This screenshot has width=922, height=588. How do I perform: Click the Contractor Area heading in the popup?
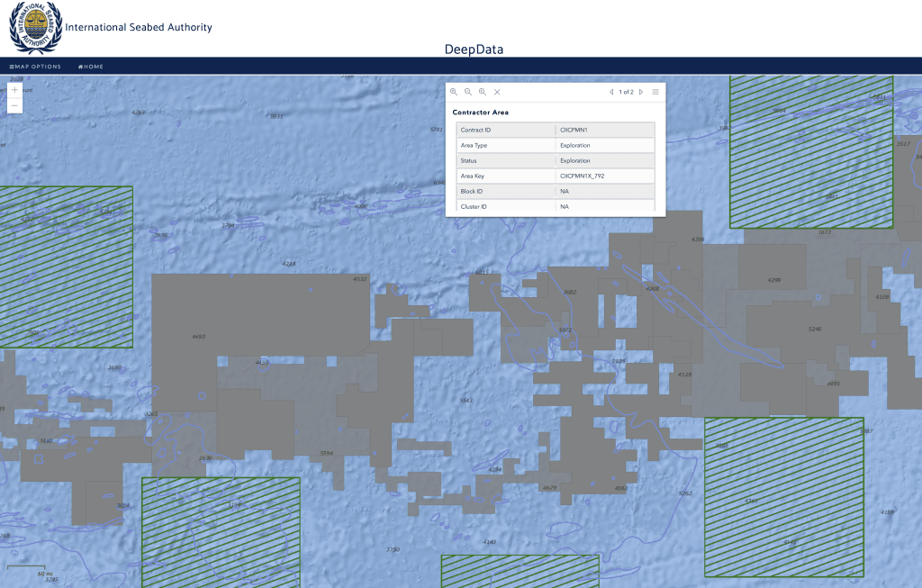tap(480, 113)
